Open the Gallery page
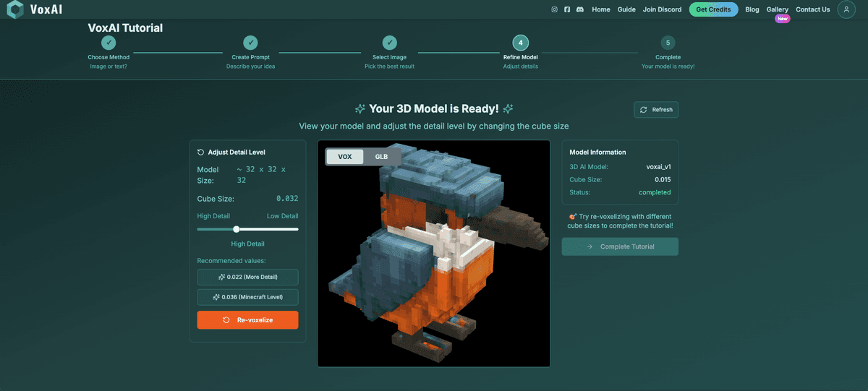868x391 pixels. [x=777, y=9]
